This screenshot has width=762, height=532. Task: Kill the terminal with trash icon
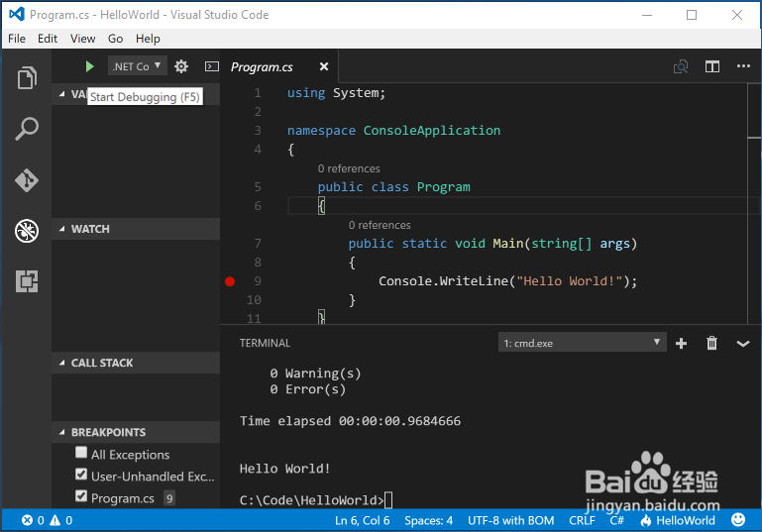(x=711, y=343)
